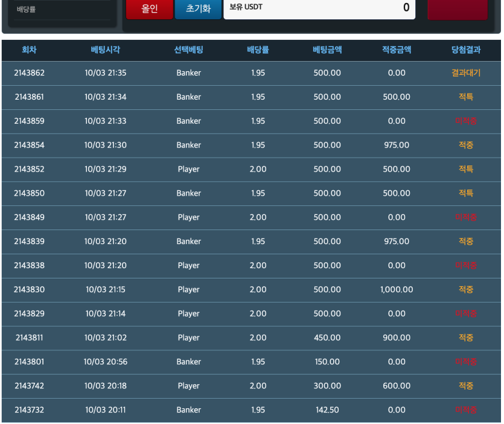Click the 적특 result for round 2143850

tap(466, 194)
